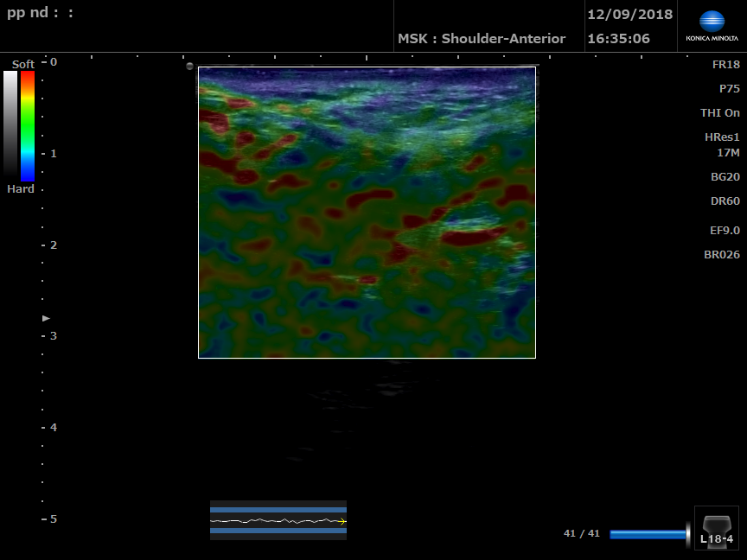Select the FR18 frame rate label
747x560 pixels.
(x=725, y=65)
